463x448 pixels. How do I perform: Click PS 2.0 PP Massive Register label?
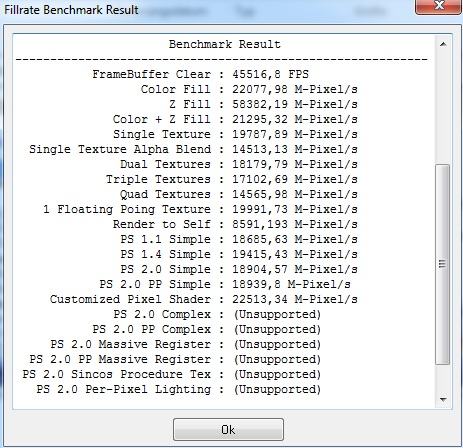coord(120,359)
